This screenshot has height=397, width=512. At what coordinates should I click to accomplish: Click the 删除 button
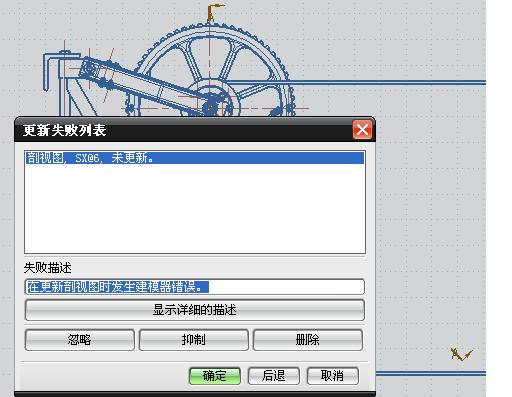pos(308,340)
